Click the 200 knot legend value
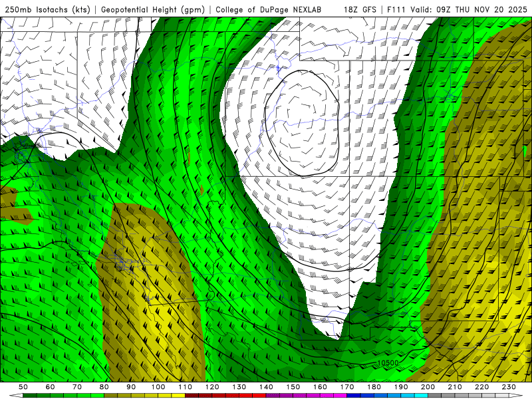 [x=428, y=387]
